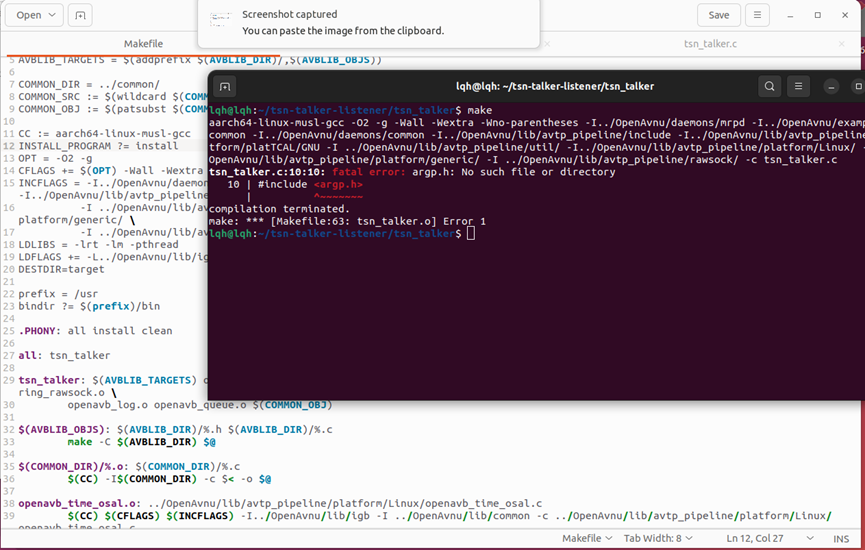Click '<argp.h>' include in terminal output
Viewport: 865px width, 550px height.
(338, 184)
